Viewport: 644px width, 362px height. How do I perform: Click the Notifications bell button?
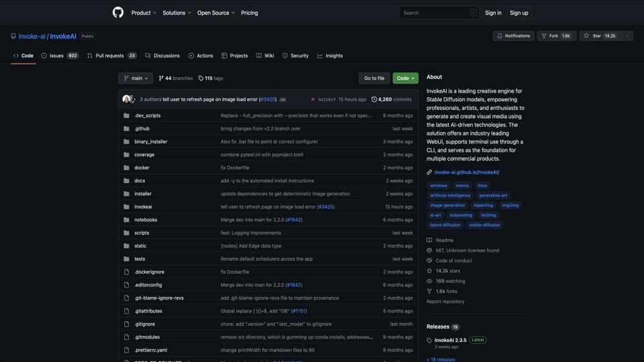tap(513, 36)
